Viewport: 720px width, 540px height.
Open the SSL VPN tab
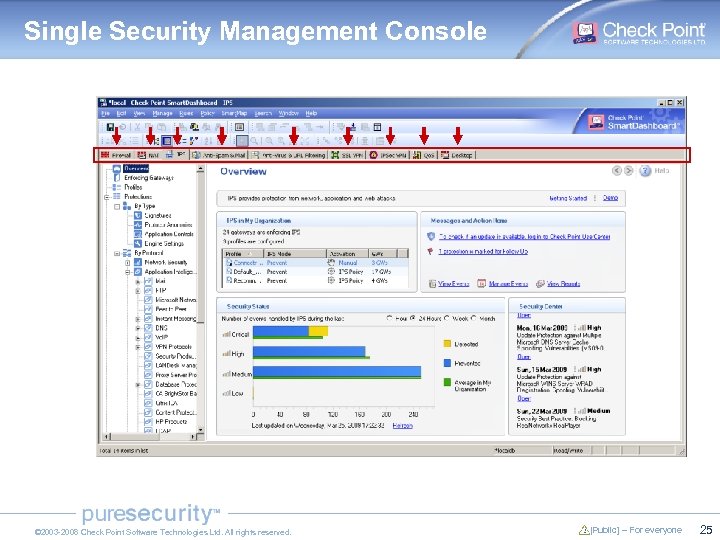point(347,155)
